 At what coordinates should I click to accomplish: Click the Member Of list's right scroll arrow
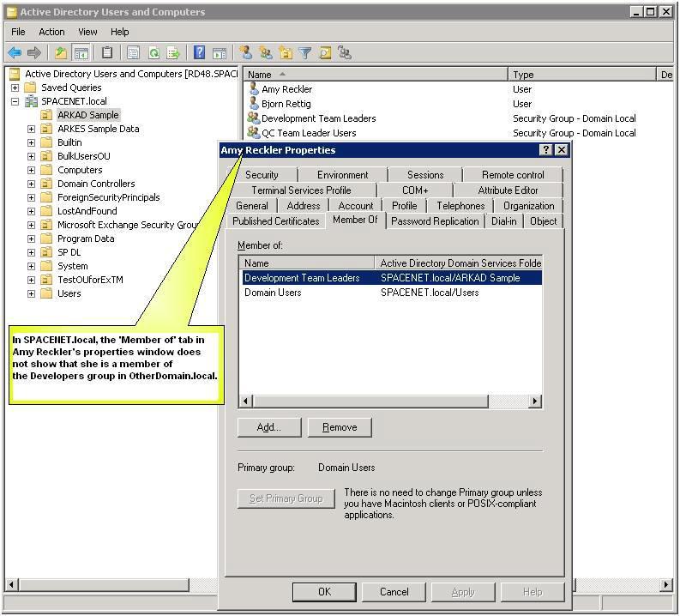(535, 401)
